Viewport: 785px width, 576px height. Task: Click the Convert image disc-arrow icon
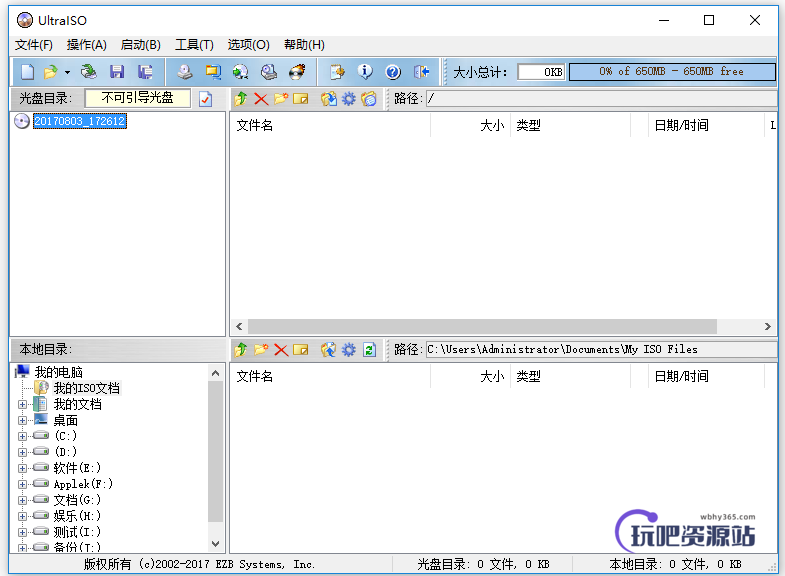(241, 72)
